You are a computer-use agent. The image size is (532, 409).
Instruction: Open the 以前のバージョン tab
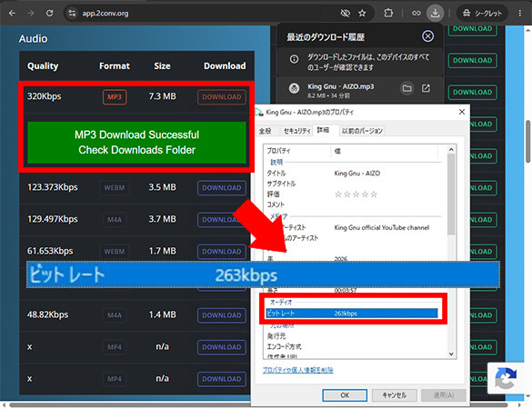[362, 131]
